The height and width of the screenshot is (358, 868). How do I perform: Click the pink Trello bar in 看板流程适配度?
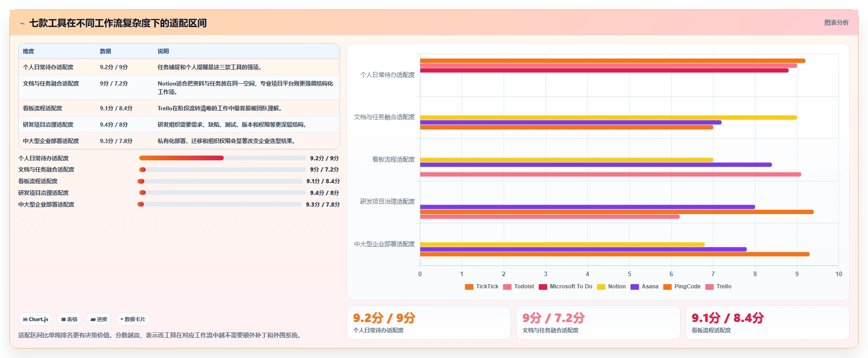coord(611,174)
